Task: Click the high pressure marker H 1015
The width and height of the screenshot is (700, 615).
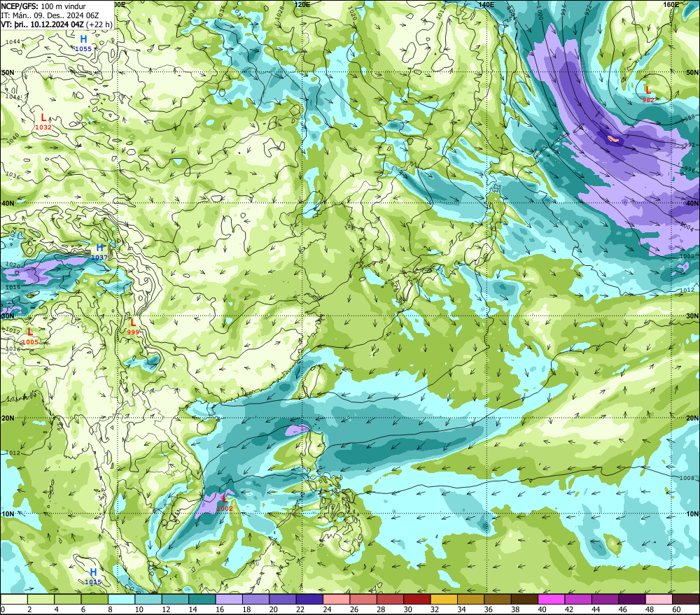Action: [93, 577]
